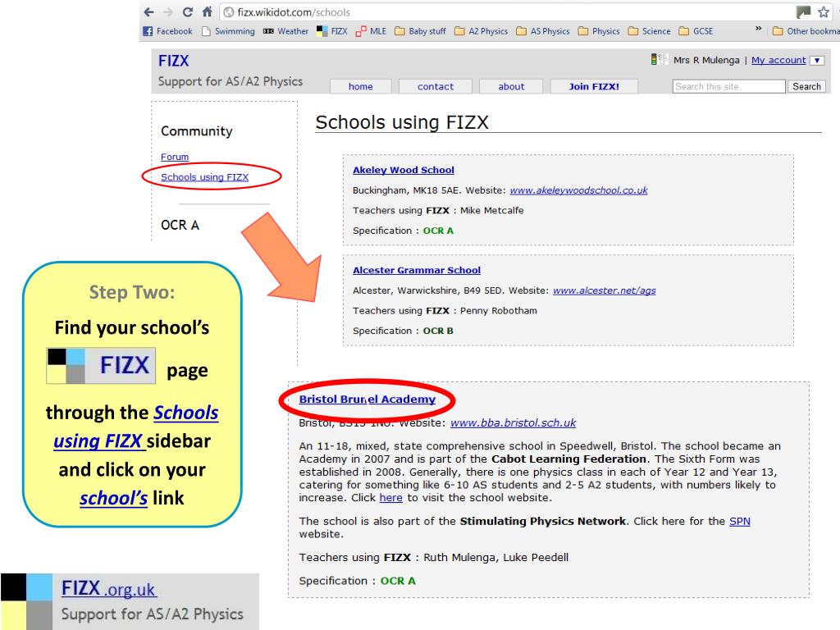The height and width of the screenshot is (630, 840).
Task: Click the browser forward arrow
Action: (x=168, y=11)
